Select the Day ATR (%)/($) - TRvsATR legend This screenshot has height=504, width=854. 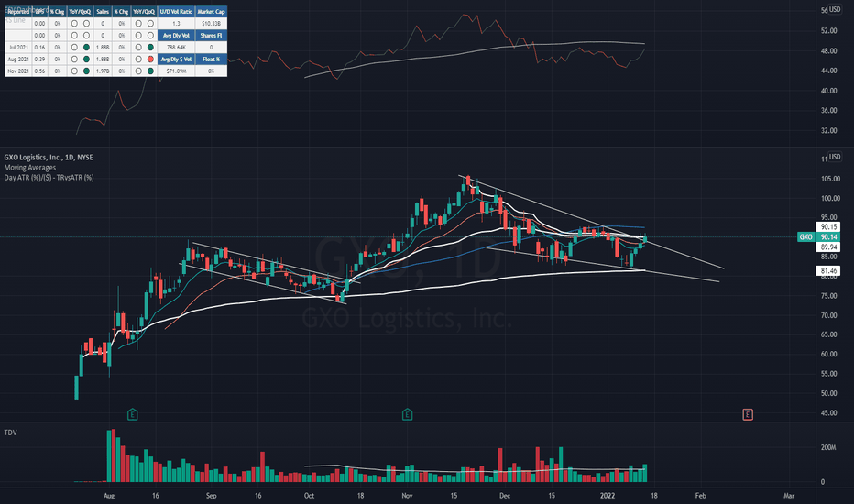pyautogui.click(x=49, y=178)
